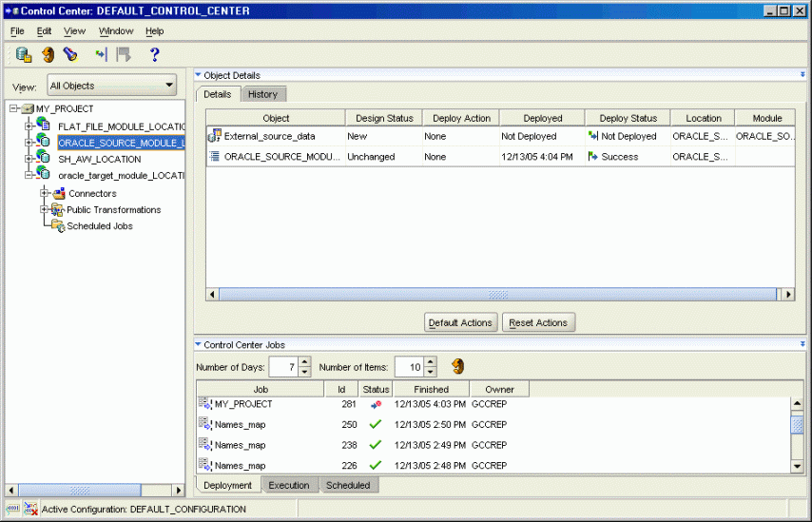This screenshot has height=522, width=812.
Task: Click the Default Actions button
Action: [x=461, y=322]
